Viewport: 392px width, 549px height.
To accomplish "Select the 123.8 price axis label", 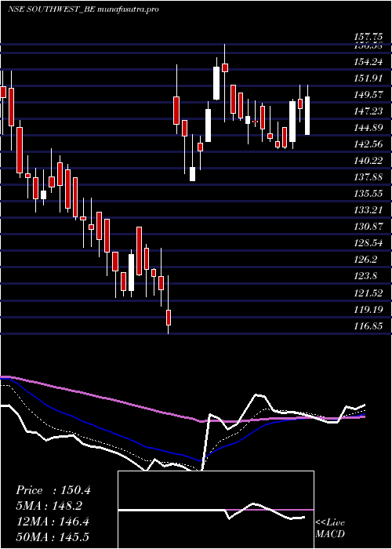I will (365, 276).
